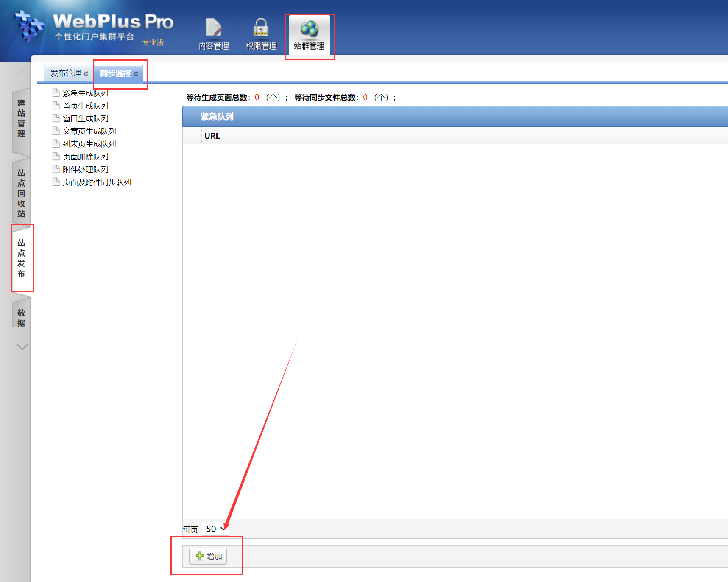Click the WebPlus Pro logo

tap(93, 26)
